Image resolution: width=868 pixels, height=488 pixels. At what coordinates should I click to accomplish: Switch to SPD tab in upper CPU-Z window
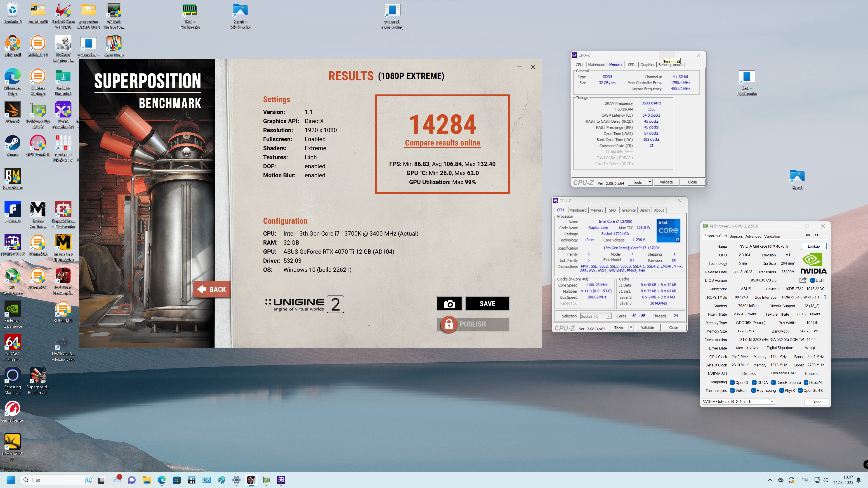point(631,65)
